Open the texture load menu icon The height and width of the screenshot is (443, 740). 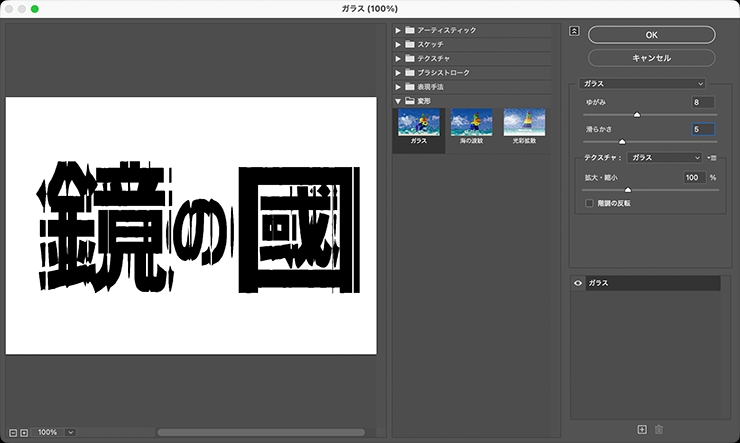tap(712, 157)
